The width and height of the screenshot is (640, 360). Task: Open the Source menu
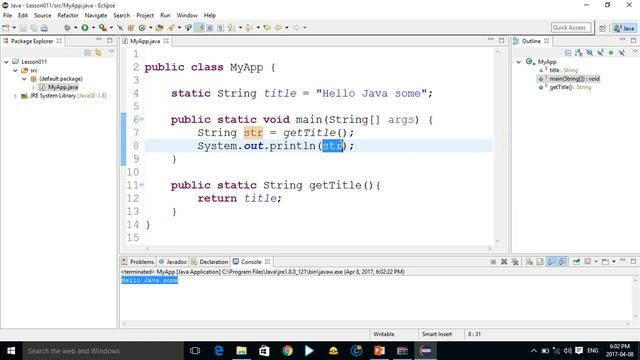[42, 15]
